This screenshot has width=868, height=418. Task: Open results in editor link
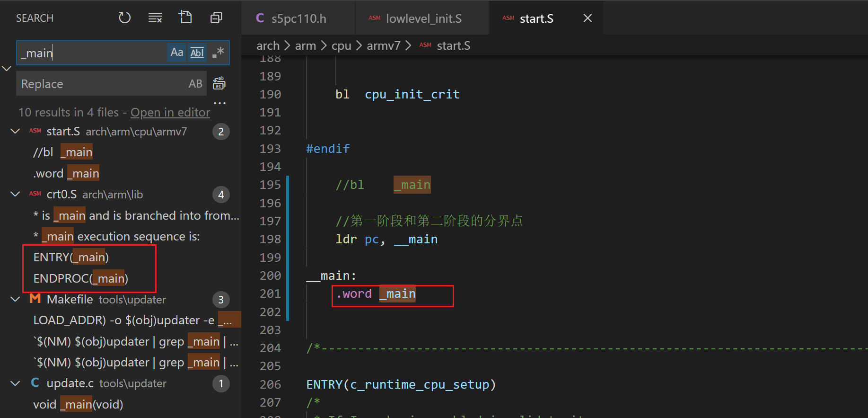170,113
